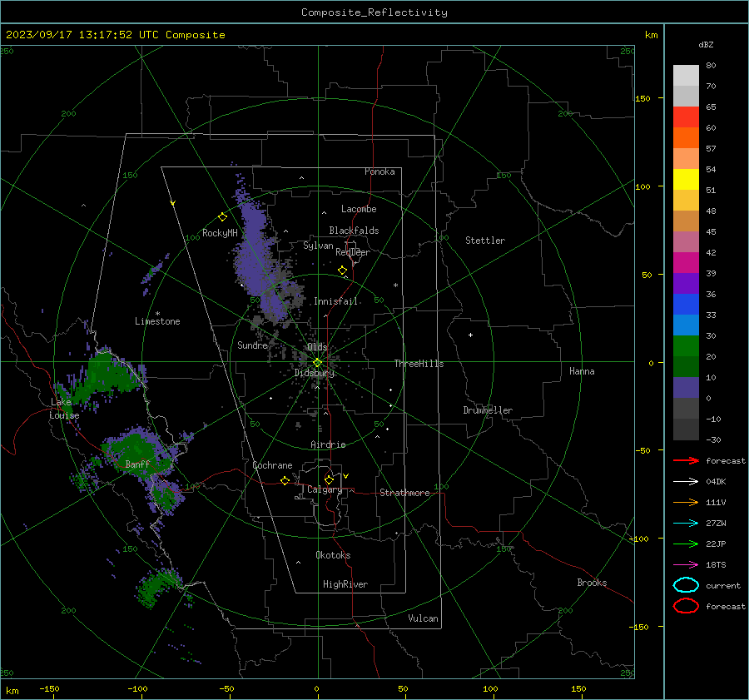Click the yellow diamond marker at Didsbury radar center
Screen dimensions: 749x700
[x=317, y=363]
